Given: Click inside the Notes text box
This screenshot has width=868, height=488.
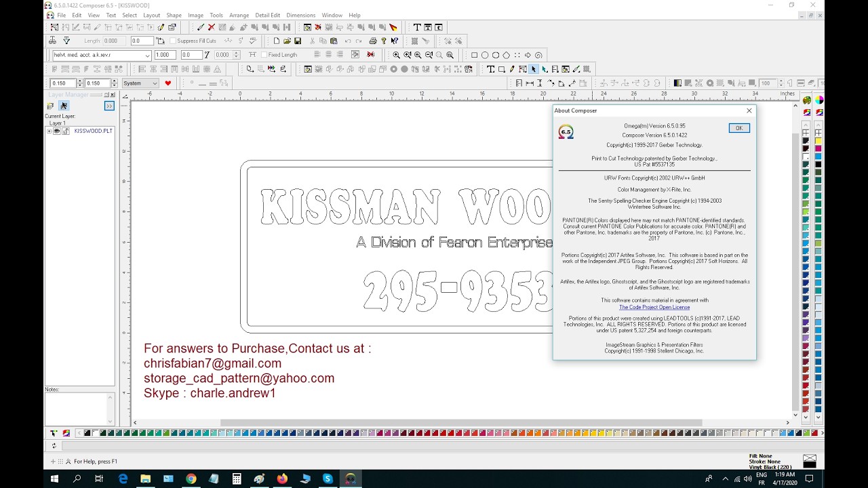Looking at the screenshot, I should point(76,409).
